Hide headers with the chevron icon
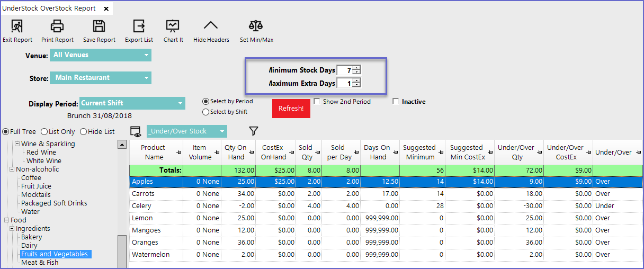The image size is (644, 269). pos(211,26)
